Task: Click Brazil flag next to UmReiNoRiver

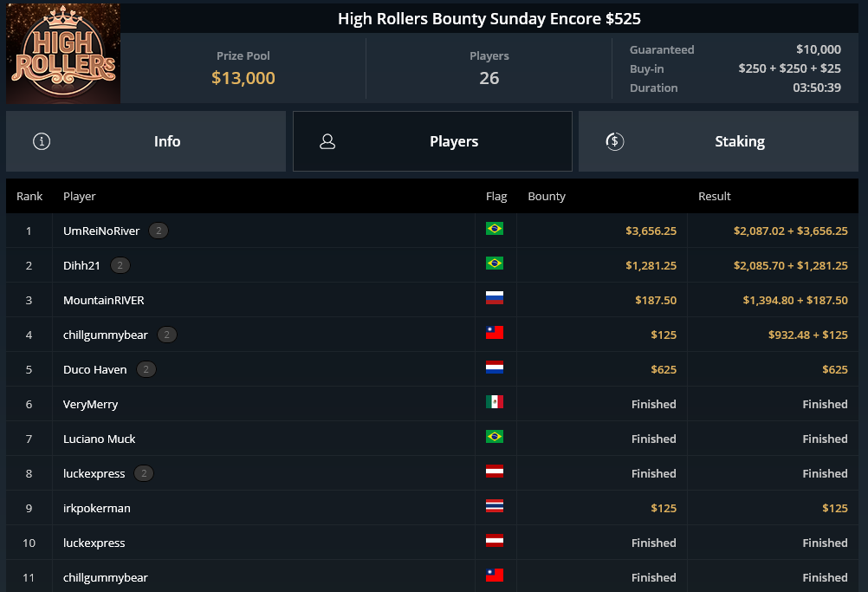Action: tap(495, 229)
